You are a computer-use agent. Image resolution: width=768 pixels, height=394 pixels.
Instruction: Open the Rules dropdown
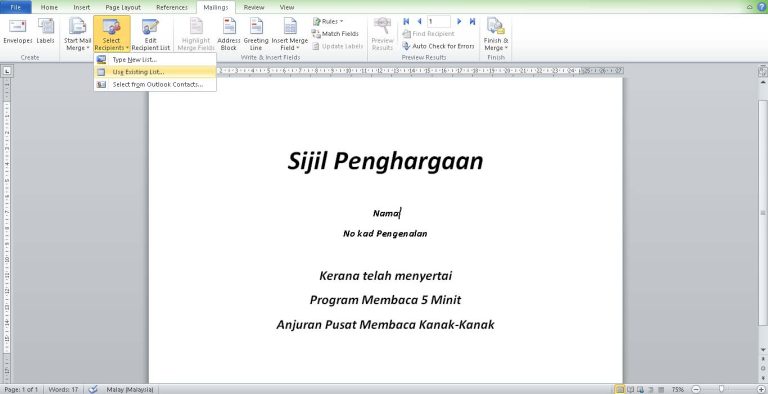pos(328,22)
